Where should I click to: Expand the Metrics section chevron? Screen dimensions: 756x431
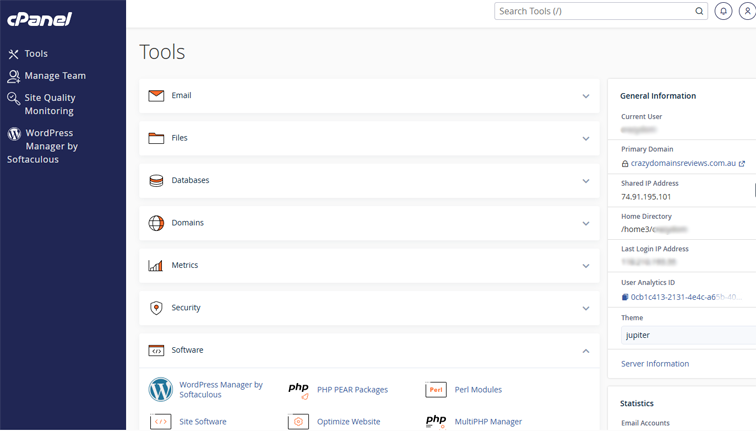(586, 266)
